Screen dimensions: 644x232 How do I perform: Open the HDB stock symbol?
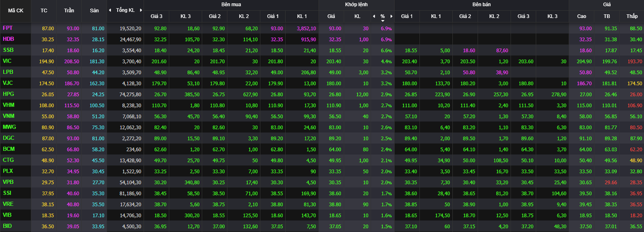pyautogui.click(x=8, y=39)
